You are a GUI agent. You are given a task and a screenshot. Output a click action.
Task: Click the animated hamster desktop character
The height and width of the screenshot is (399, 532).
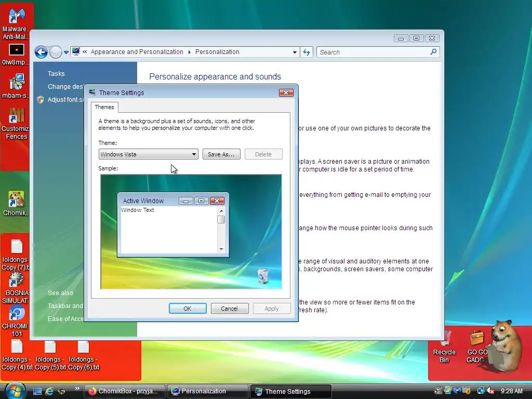tap(506, 346)
